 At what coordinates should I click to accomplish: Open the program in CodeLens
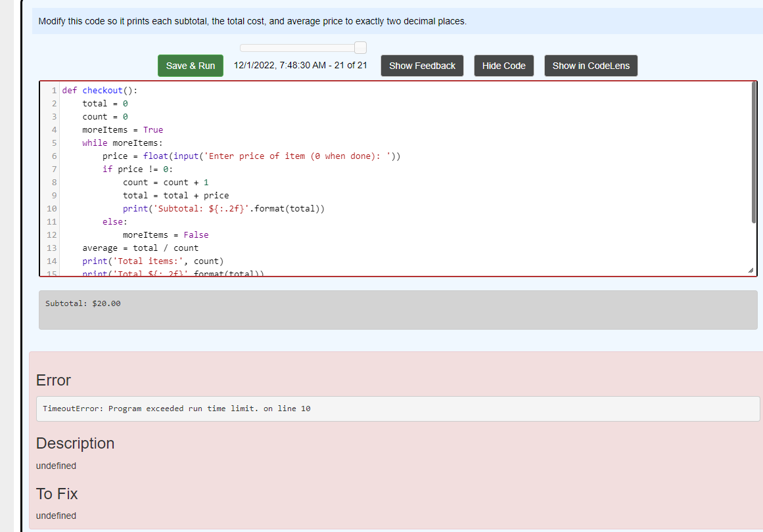click(590, 66)
